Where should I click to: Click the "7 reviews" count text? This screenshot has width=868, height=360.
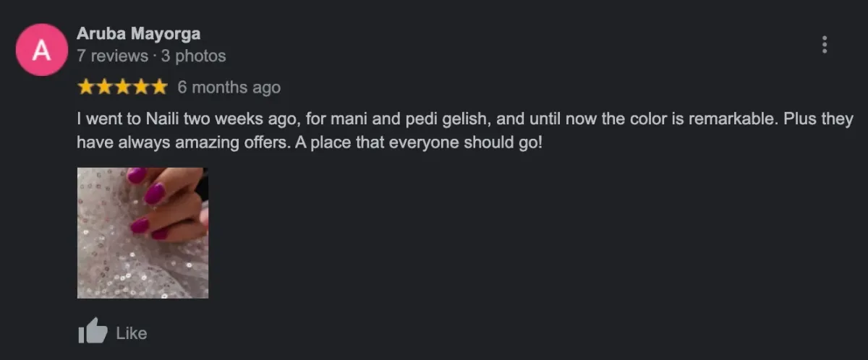tap(108, 56)
